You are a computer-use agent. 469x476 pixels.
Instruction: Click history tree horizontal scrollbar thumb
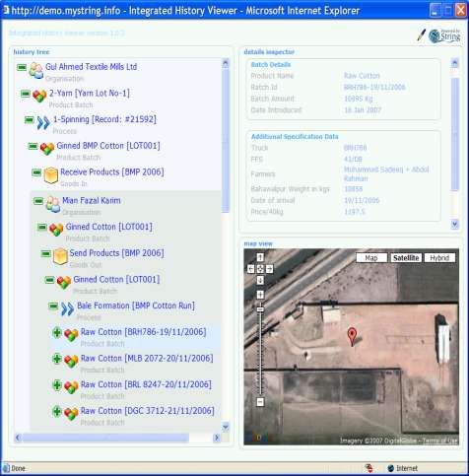click(105, 438)
